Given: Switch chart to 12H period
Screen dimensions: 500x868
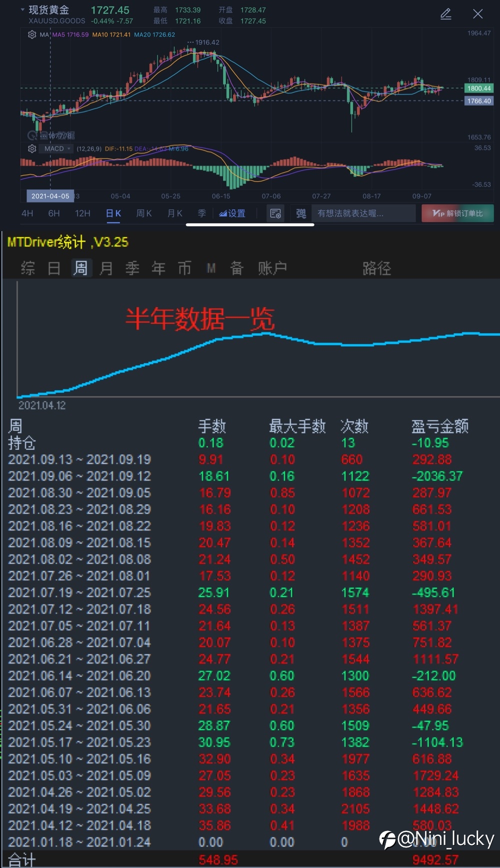Looking at the screenshot, I should (82, 214).
